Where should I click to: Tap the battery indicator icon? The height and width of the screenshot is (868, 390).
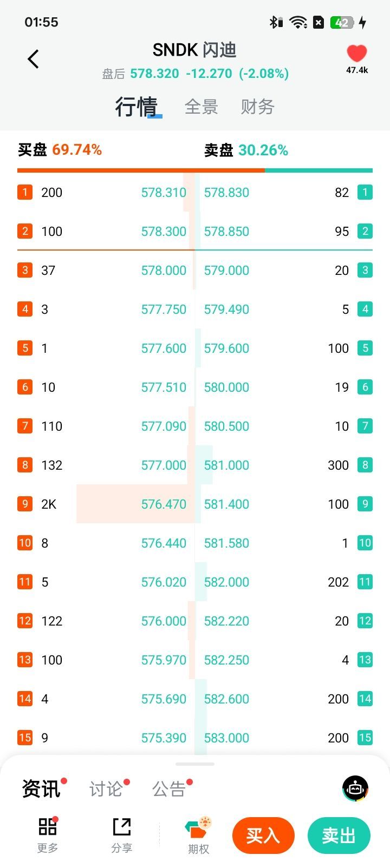pyautogui.click(x=343, y=22)
